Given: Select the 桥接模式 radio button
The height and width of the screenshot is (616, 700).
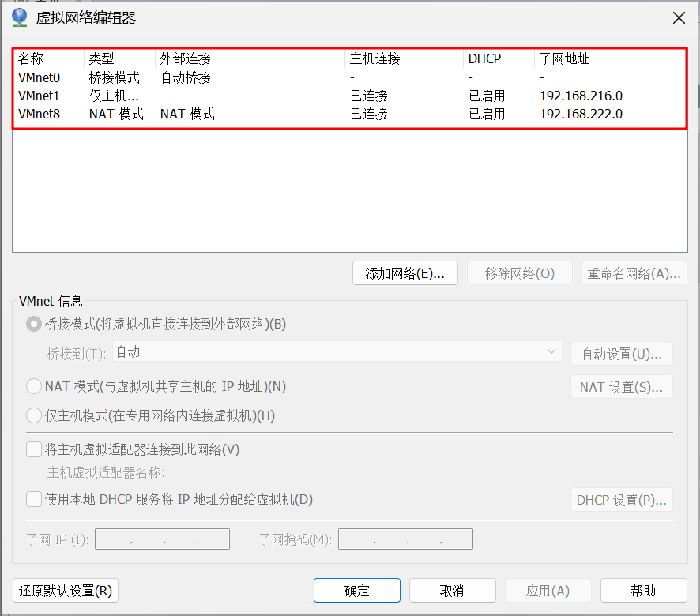Looking at the screenshot, I should 34,324.
